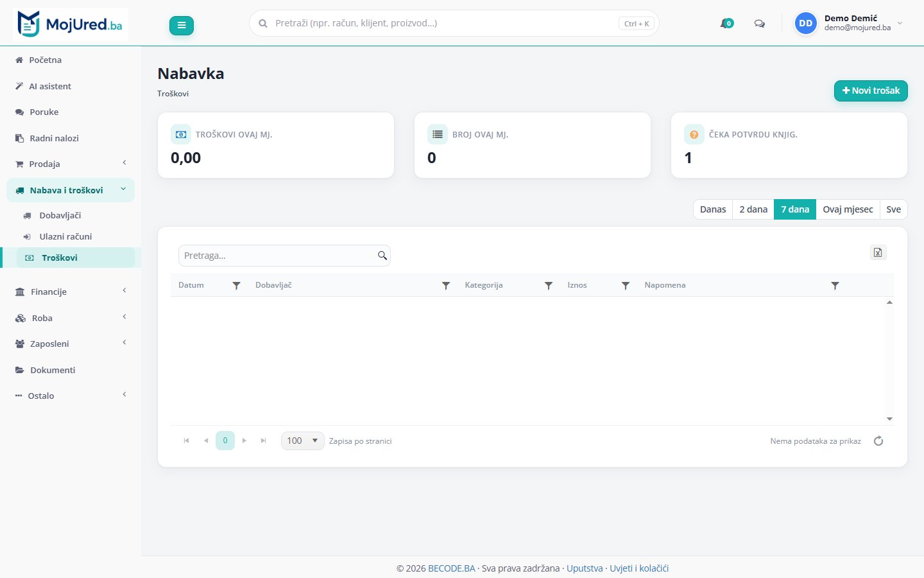Open the Iznos column filter
The height and width of the screenshot is (578, 924).
[x=626, y=285]
